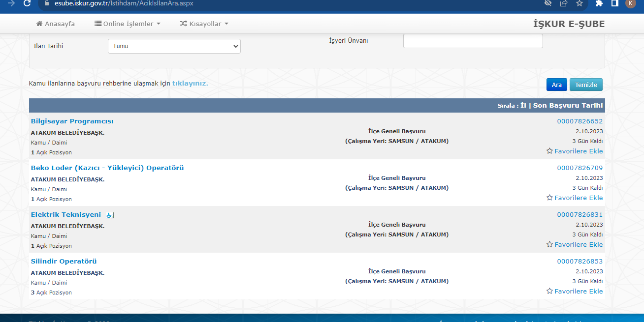Viewport: 644px width, 322px height.
Task: Click the Temizle clear button
Action: pos(586,85)
